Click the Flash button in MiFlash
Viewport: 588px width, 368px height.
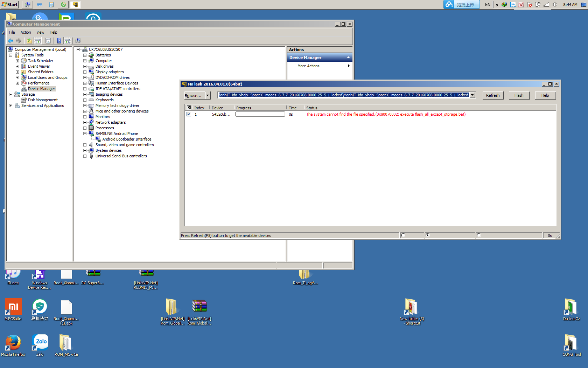click(x=519, y=95)
